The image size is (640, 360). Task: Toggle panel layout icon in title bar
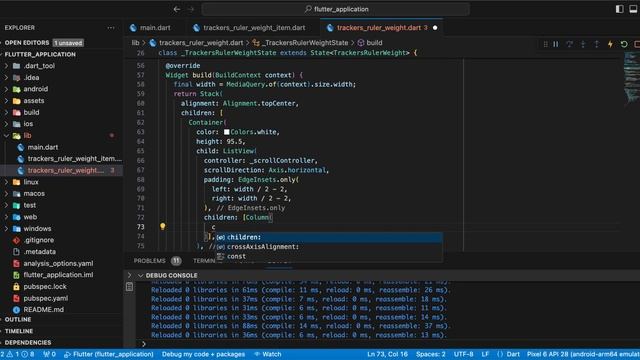633,9
